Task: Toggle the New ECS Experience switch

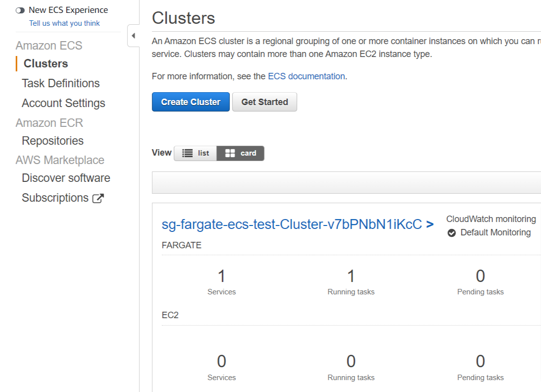Action: point(20,10)
